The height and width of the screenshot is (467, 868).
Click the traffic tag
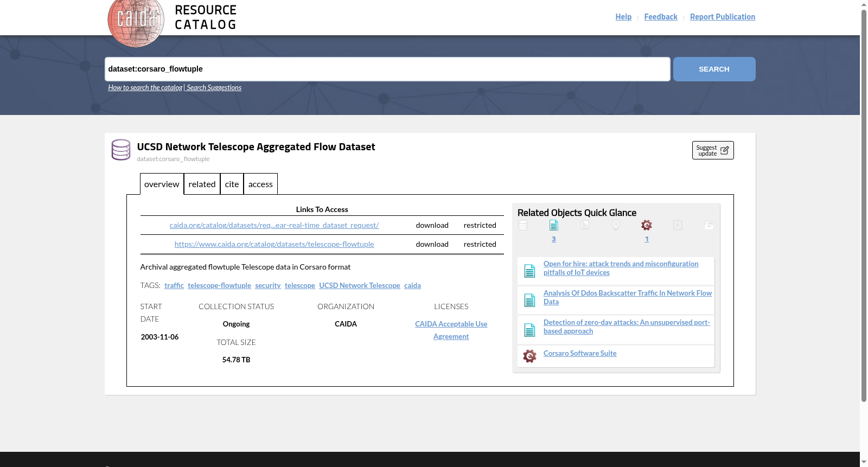coord(174,285)
